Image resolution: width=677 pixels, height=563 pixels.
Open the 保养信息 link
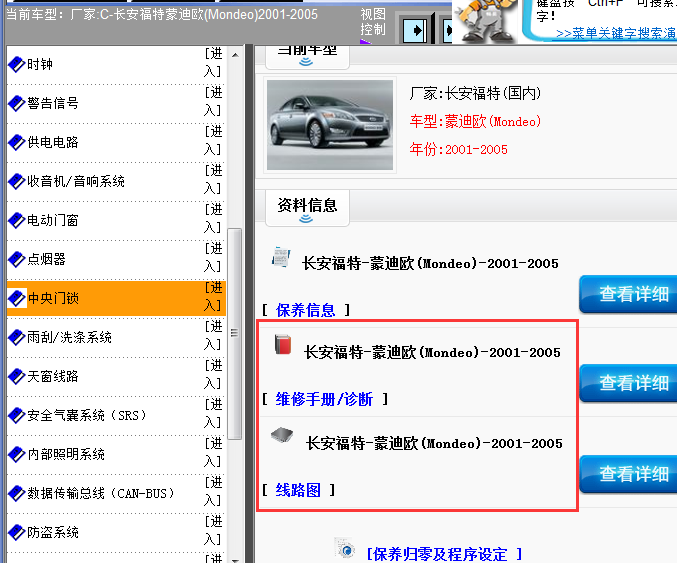[305, 310]
